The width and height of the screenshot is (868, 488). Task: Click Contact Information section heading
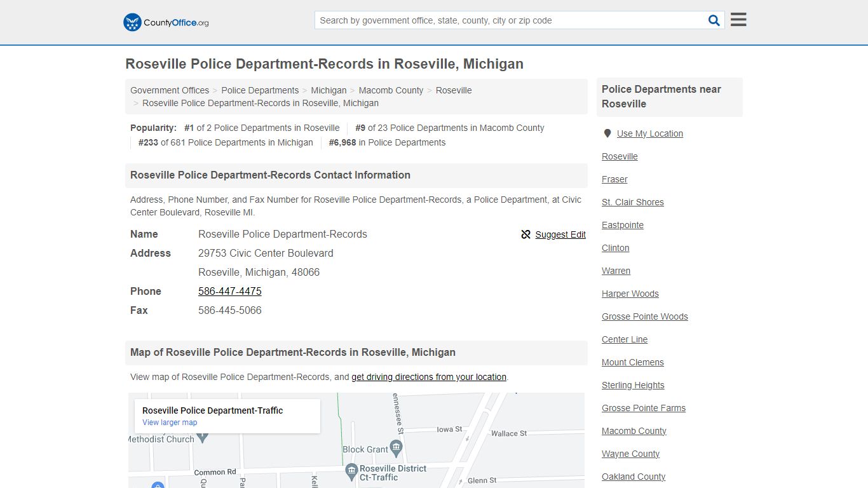[x=270, y=175]
